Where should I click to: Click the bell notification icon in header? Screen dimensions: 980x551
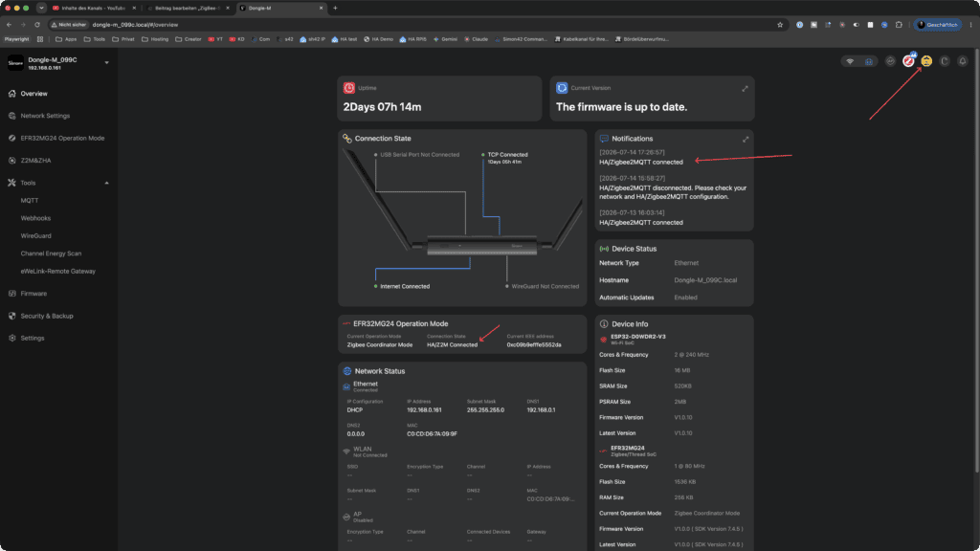pos(963,61)
